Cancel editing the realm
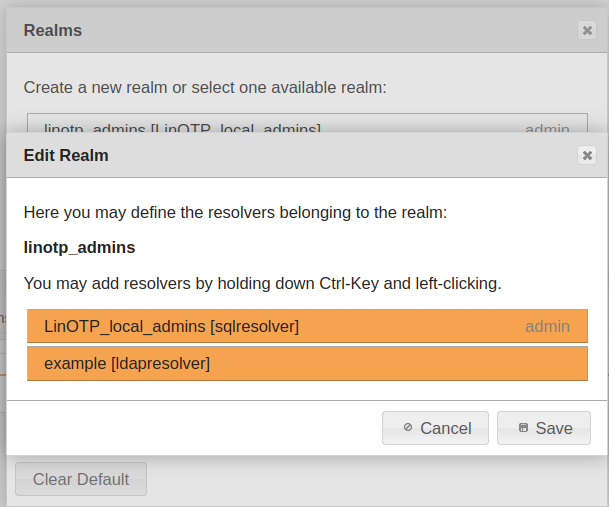The width and height of the screenshot is (609, 507). coord(435,428)
